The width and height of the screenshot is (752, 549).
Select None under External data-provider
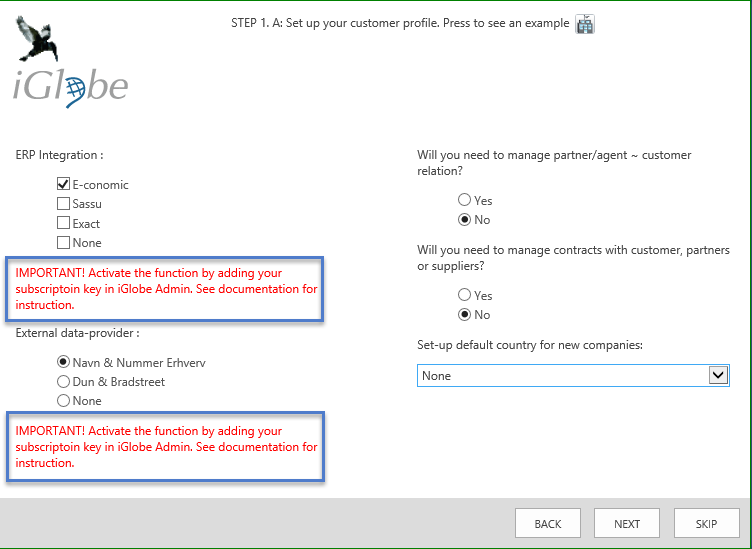click(x=63, y=401)
